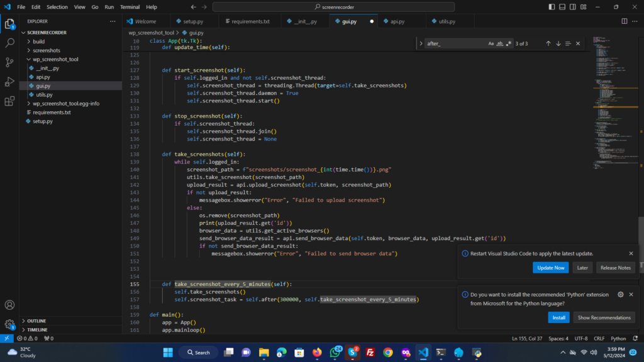Click Install for the Python extension
Screen dimensions: 644x362
(558, 317)
